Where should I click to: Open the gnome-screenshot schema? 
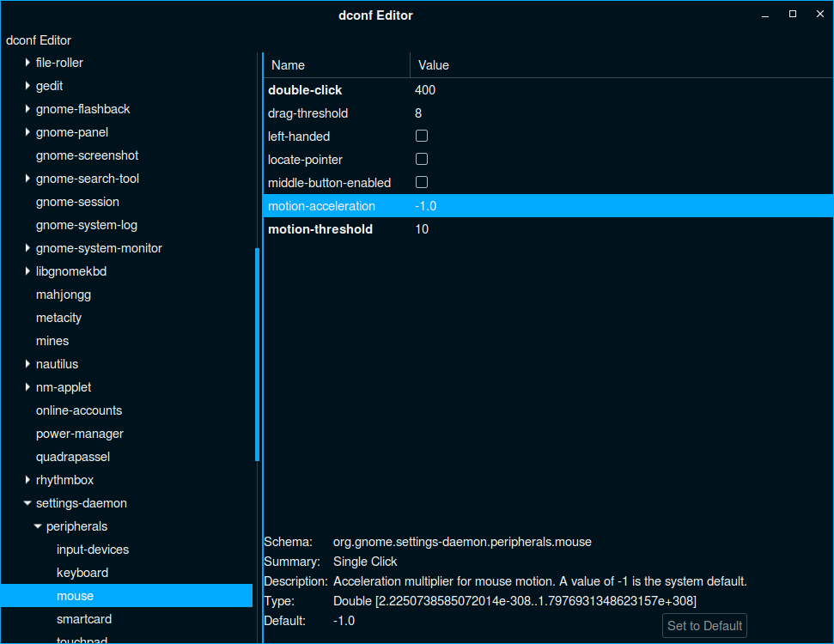click(x=87, y=155)
